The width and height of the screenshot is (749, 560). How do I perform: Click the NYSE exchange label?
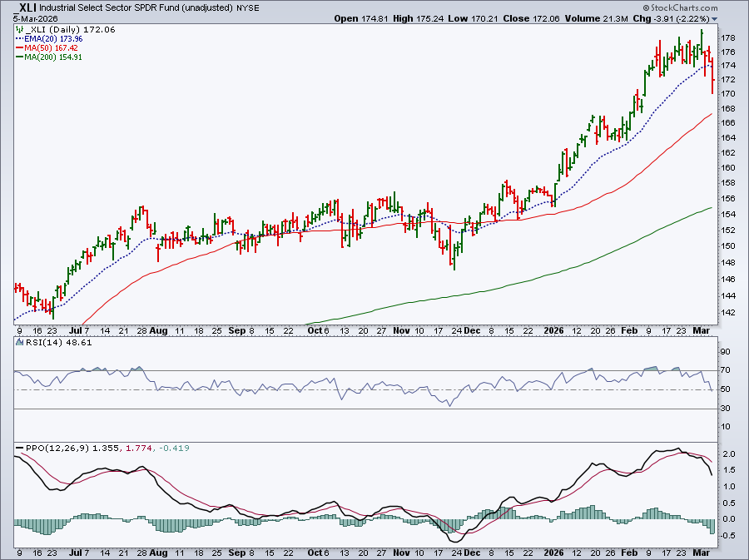247,7
